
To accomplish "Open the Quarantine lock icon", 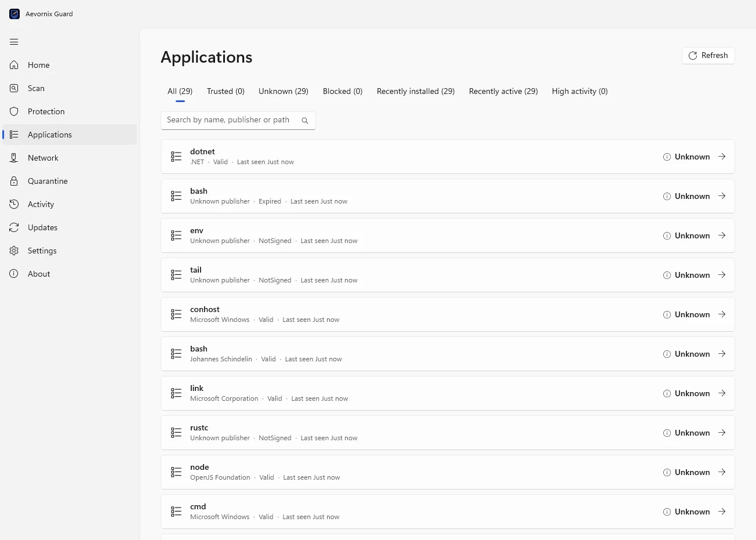I will coord(14,181).
